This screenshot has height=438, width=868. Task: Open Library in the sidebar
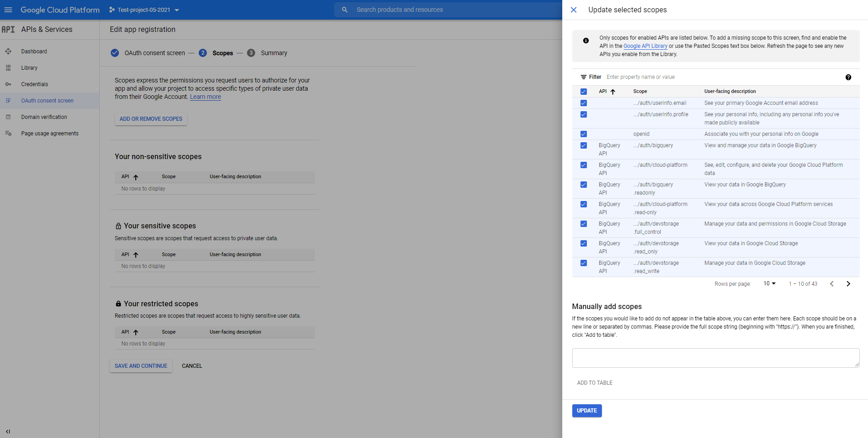(29, 68)
